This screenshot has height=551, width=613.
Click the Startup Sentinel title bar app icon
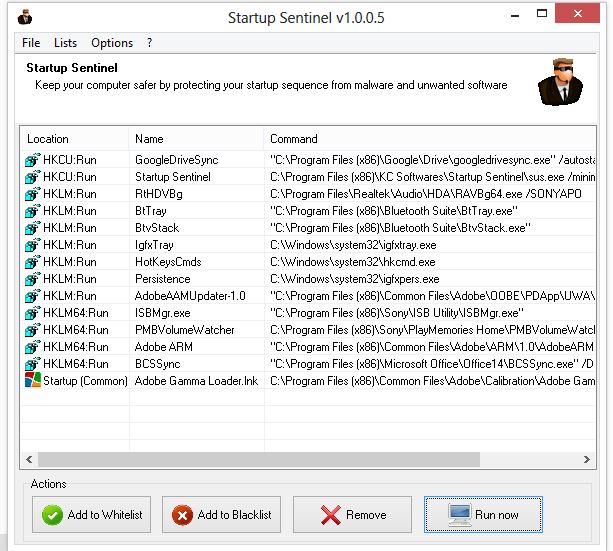click(x=25, y=17)
